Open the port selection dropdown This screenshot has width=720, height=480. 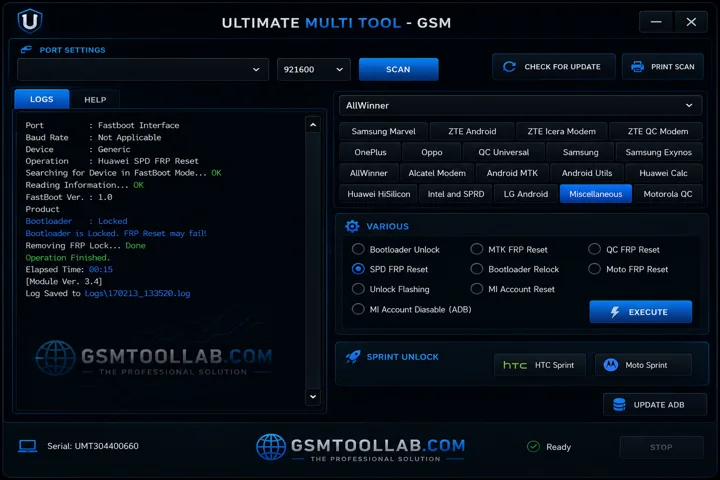143,69
